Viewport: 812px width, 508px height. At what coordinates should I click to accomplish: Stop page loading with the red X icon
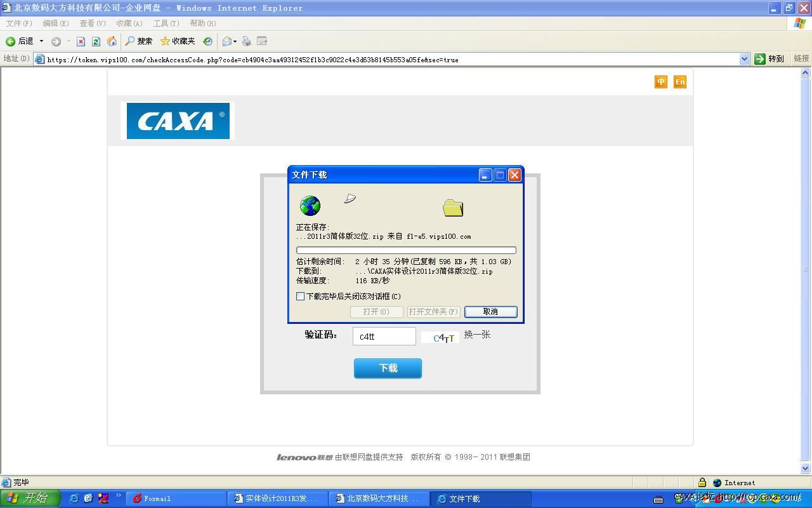(81, 41)
